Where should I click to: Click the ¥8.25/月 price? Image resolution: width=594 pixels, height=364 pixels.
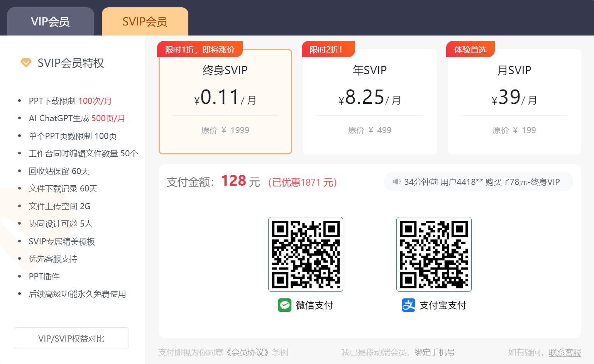pos(370,97)
